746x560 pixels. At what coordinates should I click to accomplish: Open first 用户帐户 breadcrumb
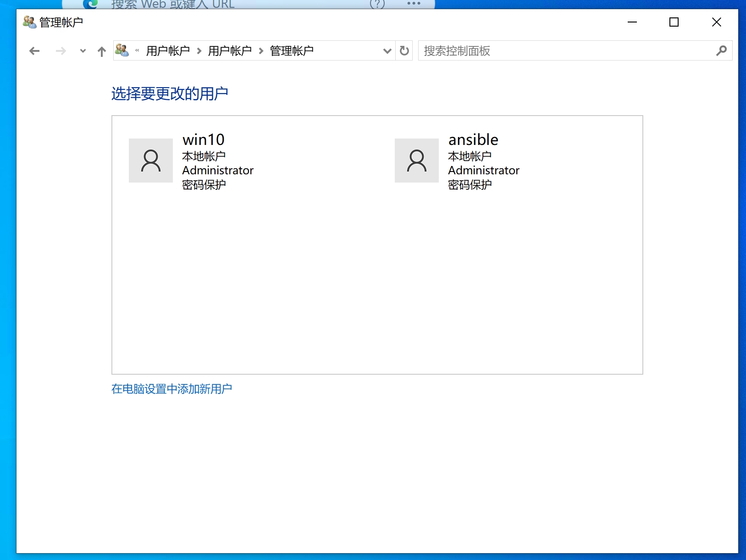pyautogui.click(x=168, y=50)
